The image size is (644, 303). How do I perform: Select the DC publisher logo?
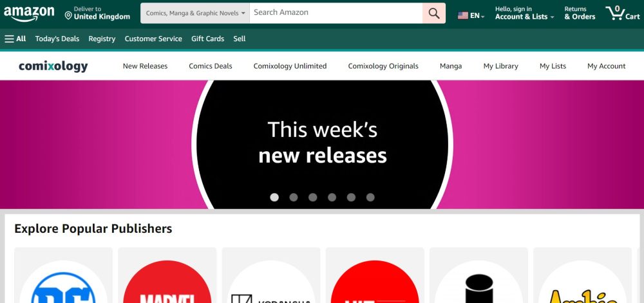point(63,282)
